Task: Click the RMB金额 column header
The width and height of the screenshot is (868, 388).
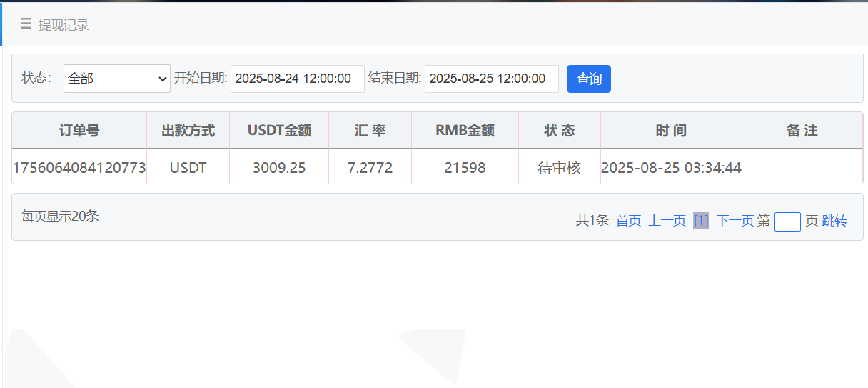Action: click(465, 131)
